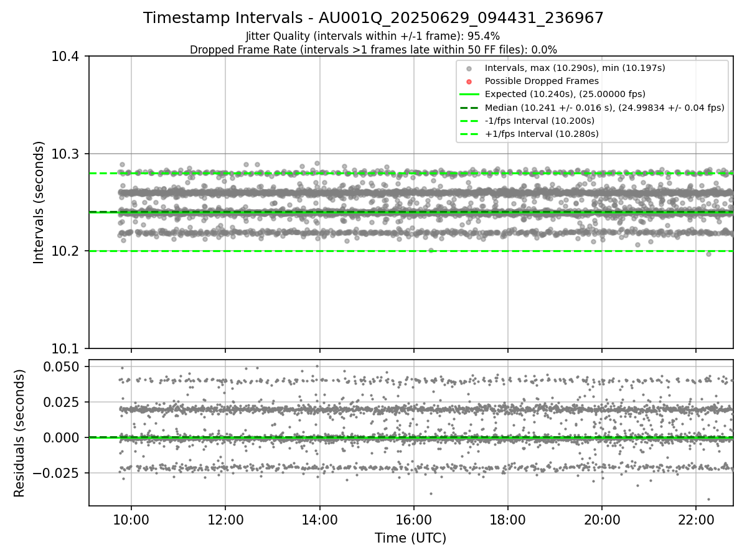Click legend entry 'Possible Dropped Frames'

[x=542, y=81]
